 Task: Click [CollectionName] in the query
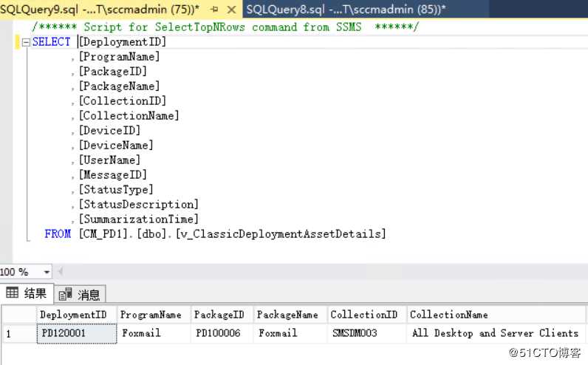129,116
